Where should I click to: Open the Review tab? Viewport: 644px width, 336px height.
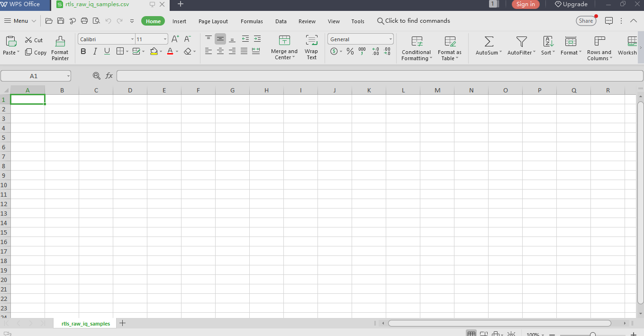coord(307,21)
